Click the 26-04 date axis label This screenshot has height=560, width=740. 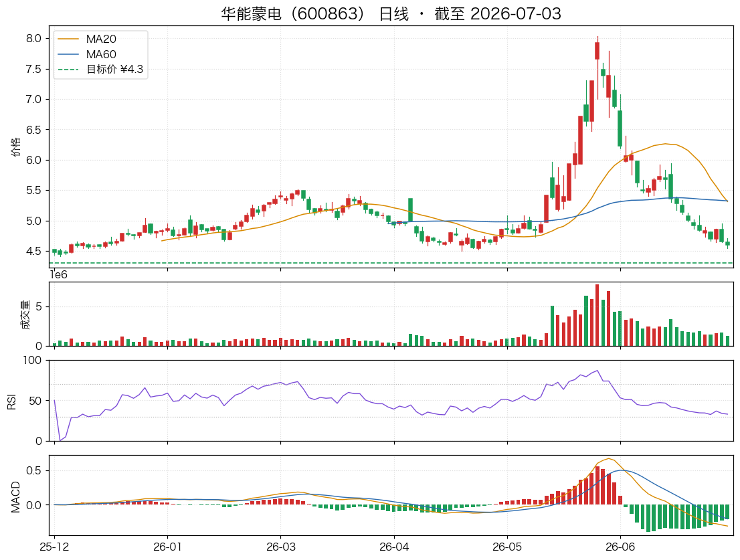(394, 547)
